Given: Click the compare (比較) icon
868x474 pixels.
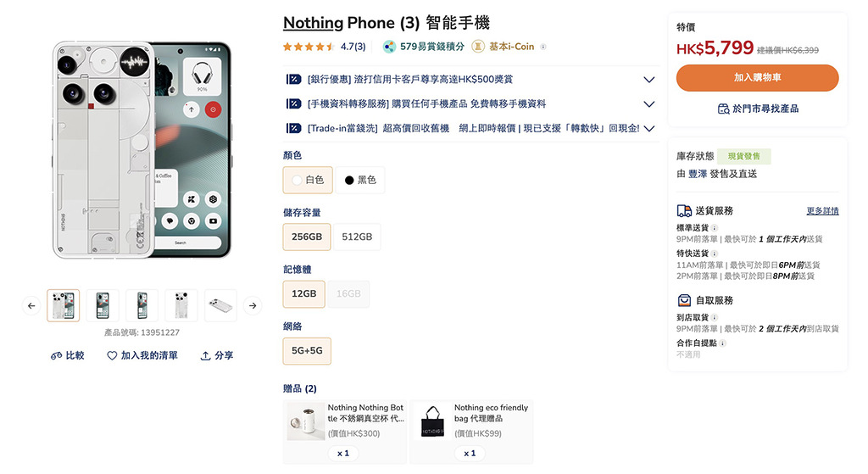Looking at the screenshot, I should [x=56, y=356].
